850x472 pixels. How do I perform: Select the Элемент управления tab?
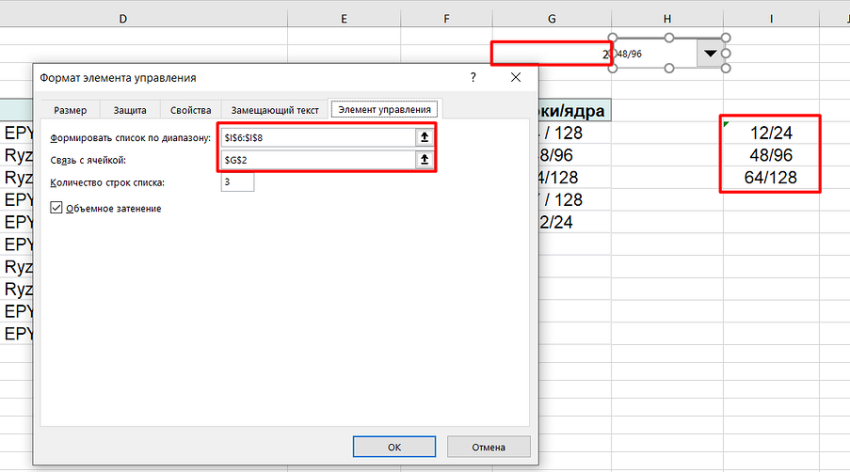(x=386, y=110)
